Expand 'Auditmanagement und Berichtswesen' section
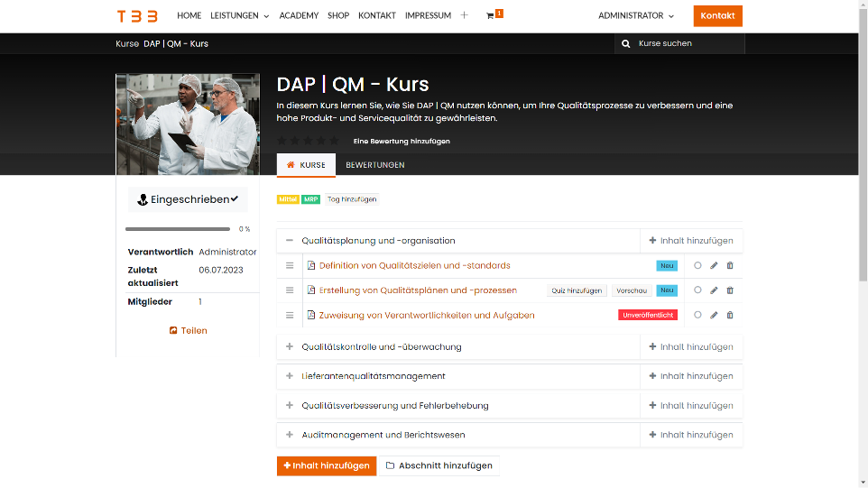Screen dimensions: 868x488 click(x=290, y=435)
